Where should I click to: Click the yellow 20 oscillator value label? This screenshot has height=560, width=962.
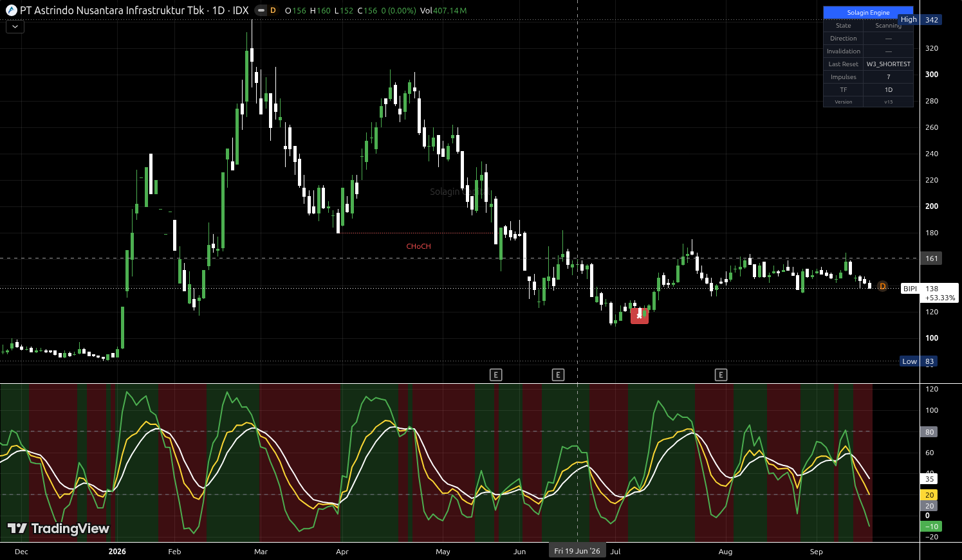929,495
